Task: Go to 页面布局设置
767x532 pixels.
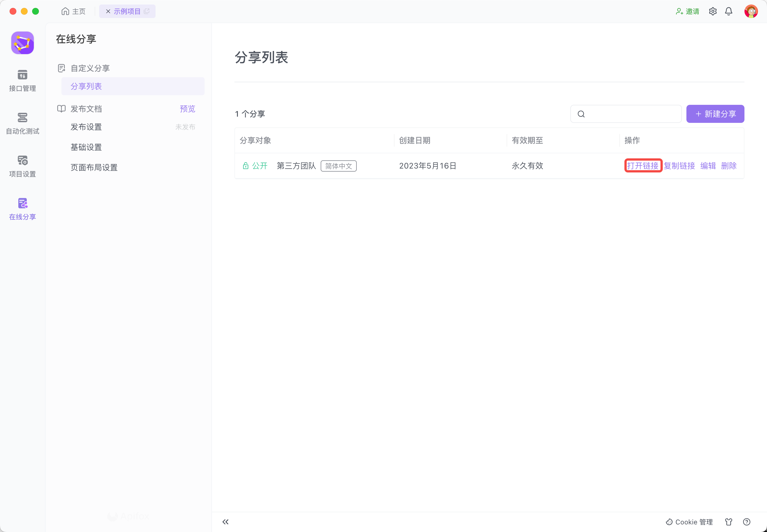Action: (94, 167)
